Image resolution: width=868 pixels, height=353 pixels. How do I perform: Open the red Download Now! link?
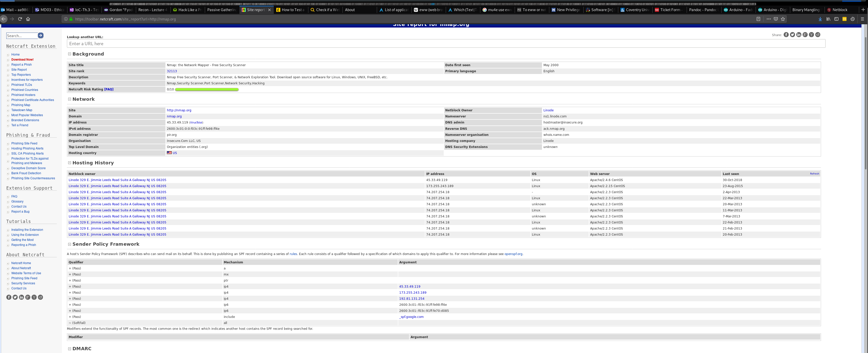(x=22, y=60)
